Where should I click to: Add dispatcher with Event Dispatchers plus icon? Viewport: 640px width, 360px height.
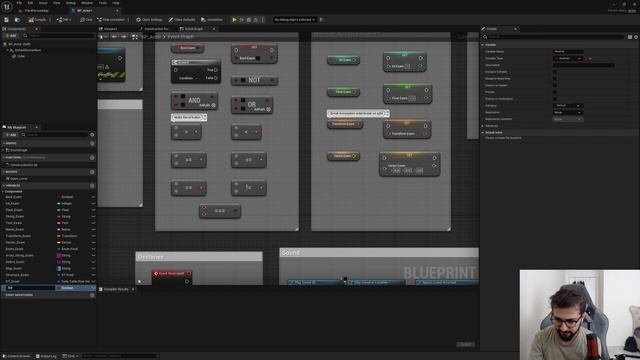92,295
